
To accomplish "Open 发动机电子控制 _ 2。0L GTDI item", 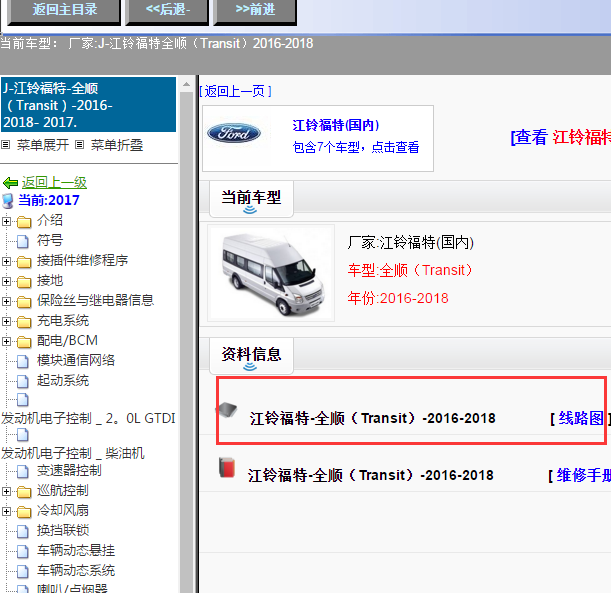I will (88, 418).
